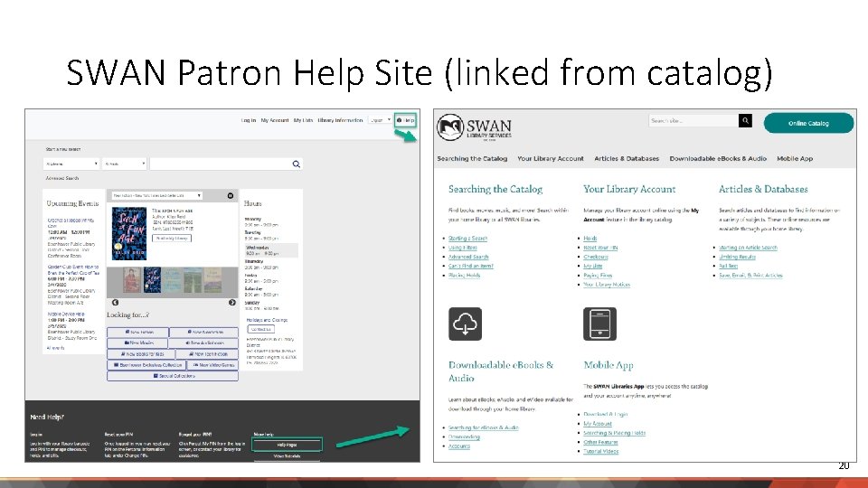868x488 pixels.
Task: Click the New Audiobooks button
Action: point(203,343)
